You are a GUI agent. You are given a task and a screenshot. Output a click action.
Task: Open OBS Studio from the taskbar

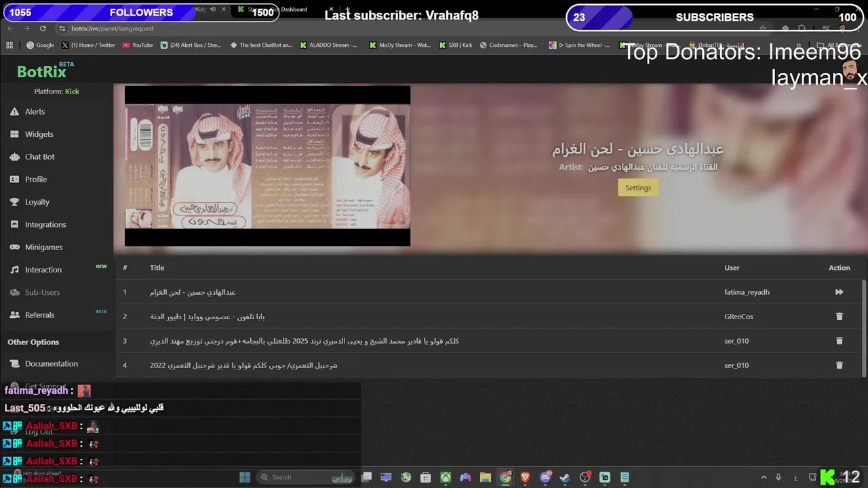click(585, 477)
